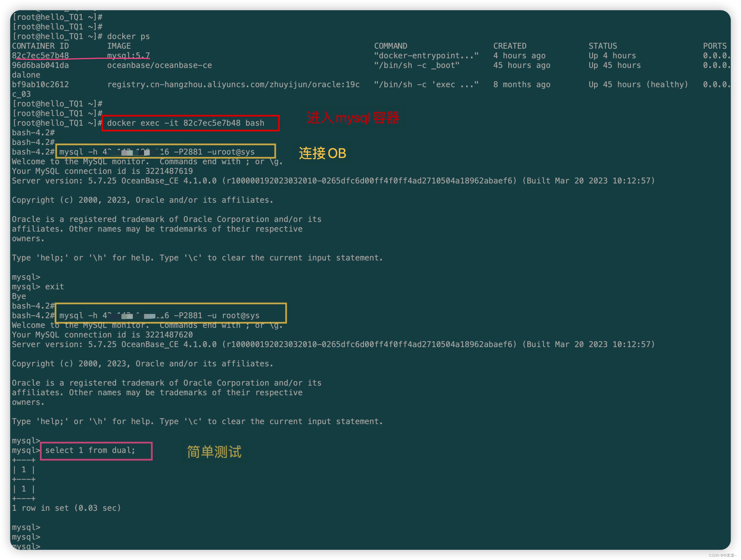The image size is (741, 560).
Task: Click the CREATED column header
Action: (x=510, y=46)
